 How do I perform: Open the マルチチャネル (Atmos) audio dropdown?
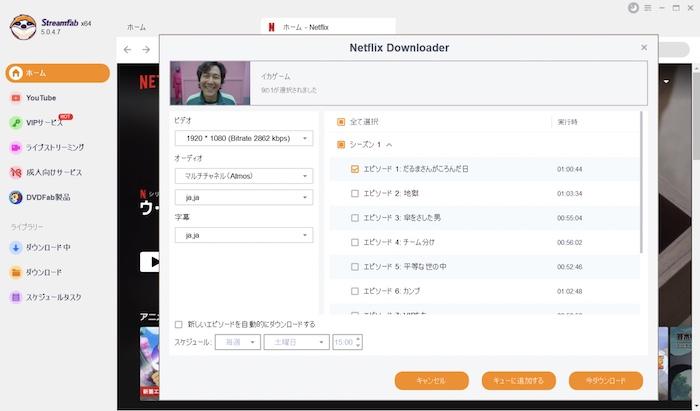click(x=244, y=176)
